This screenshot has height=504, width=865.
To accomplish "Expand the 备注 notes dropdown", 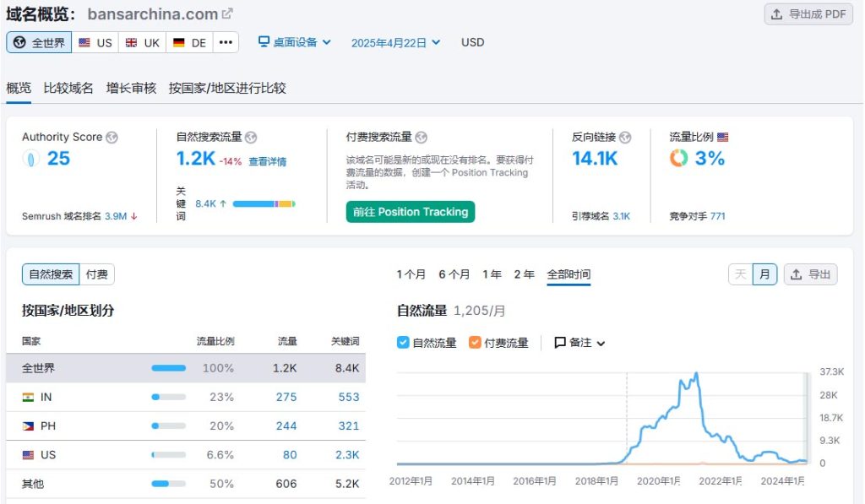I will [579, 343].
